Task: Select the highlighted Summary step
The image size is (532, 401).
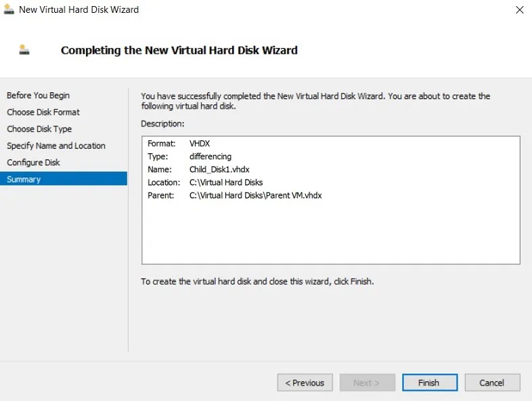Action: point(24,180)
